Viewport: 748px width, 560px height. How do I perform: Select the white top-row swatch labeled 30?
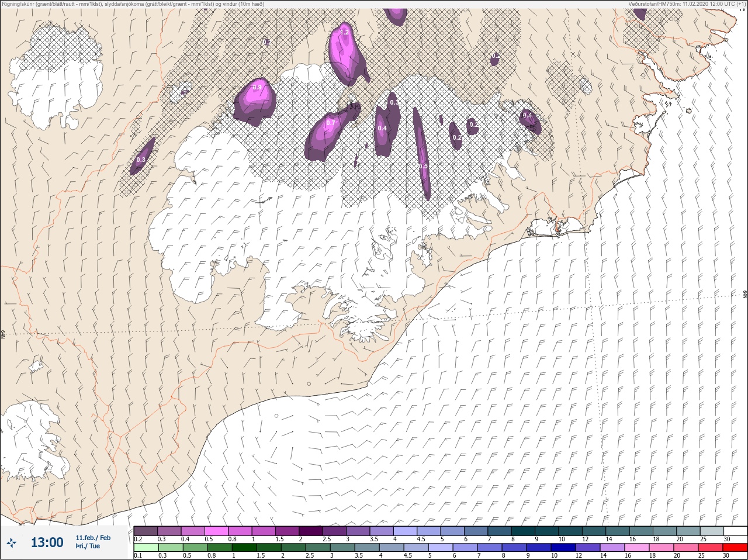tap(735, 531)
